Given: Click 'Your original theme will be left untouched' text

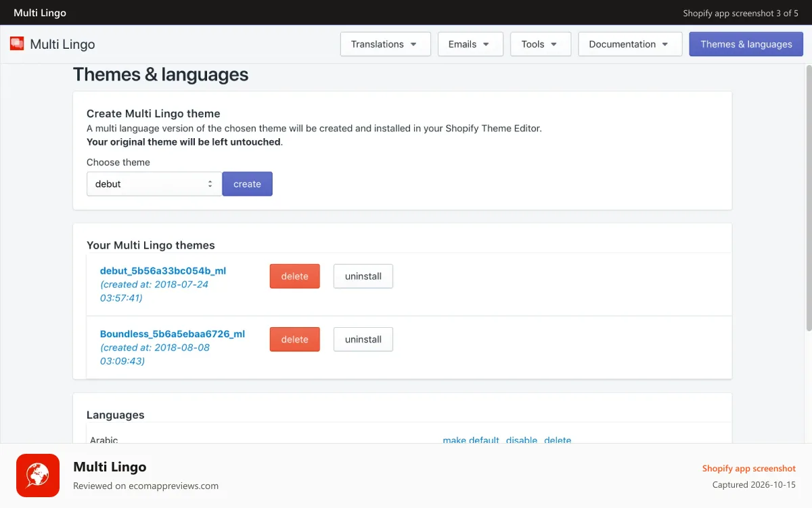Looking at the screenshot, I should (183, 142).
